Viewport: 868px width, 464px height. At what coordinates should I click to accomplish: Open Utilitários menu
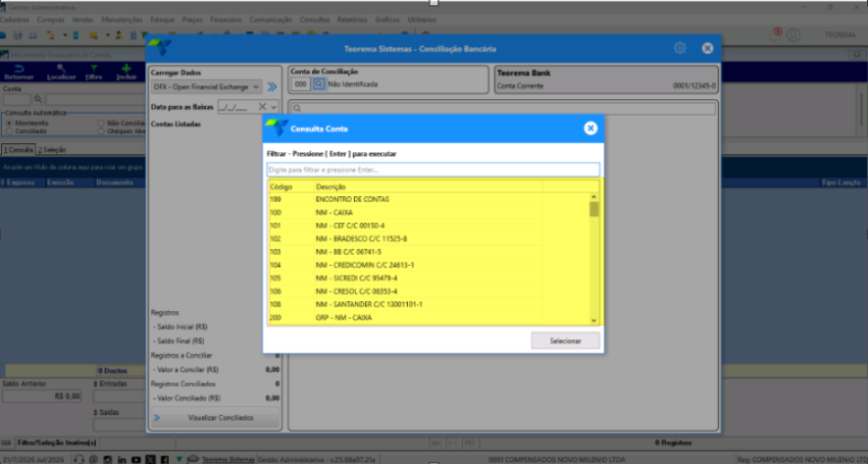point(422,20)
